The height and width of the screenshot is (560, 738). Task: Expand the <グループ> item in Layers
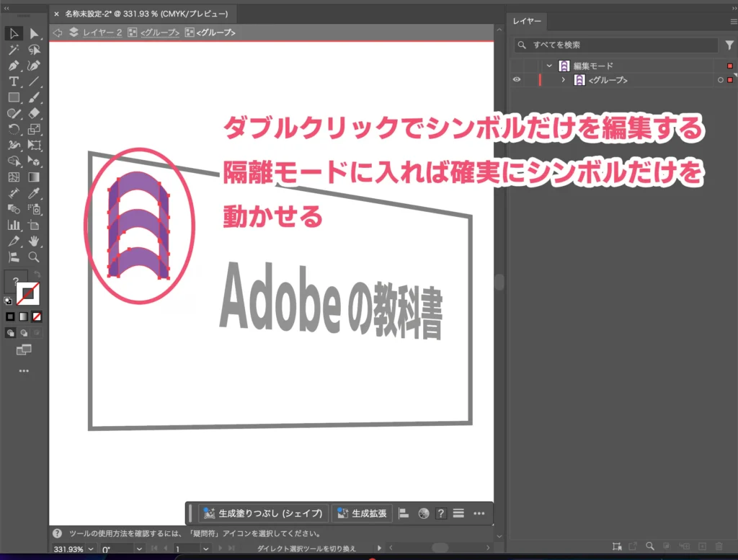coord(564,80)
